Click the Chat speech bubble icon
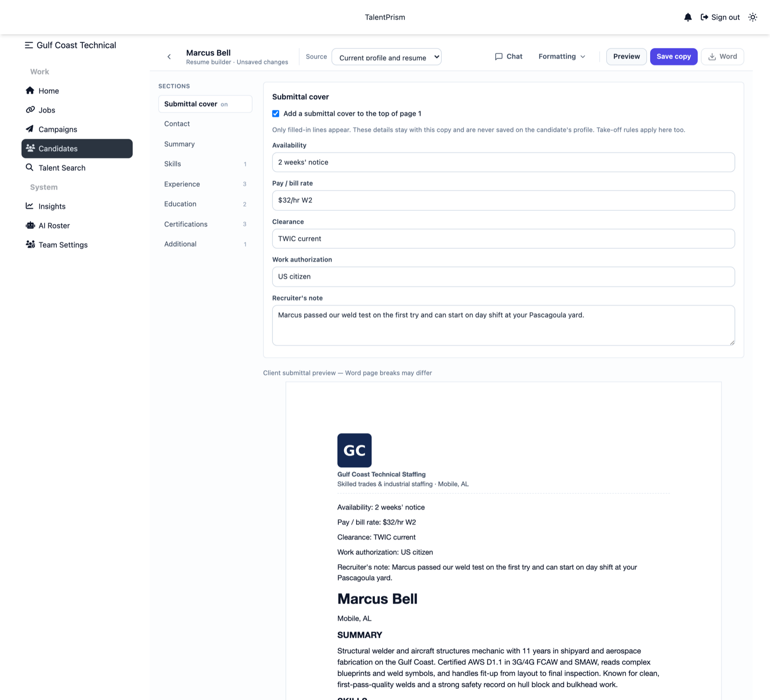This screenshot has width=770, height=700. 499,57
